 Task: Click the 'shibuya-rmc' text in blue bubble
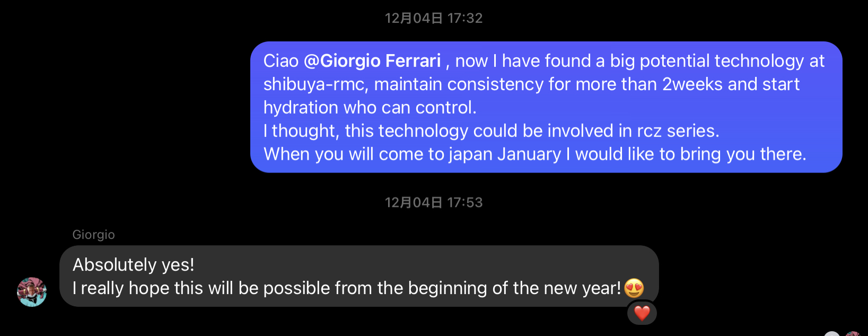point(314,84)
